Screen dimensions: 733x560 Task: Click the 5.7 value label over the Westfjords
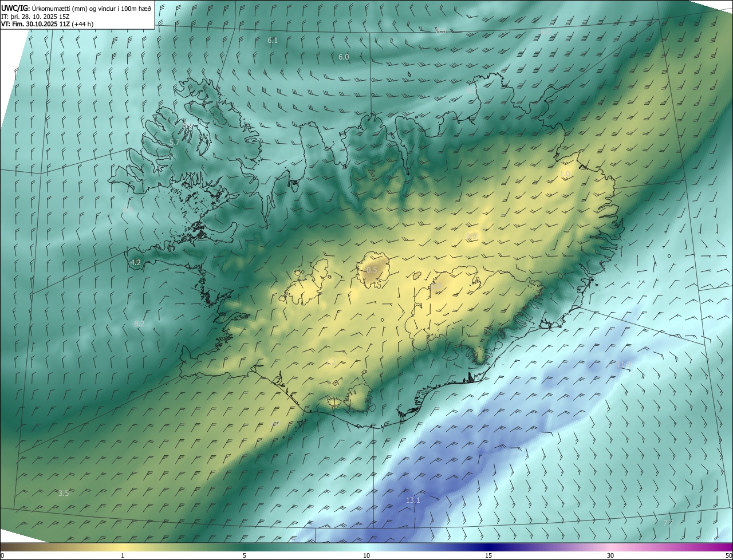click(175, 142)
